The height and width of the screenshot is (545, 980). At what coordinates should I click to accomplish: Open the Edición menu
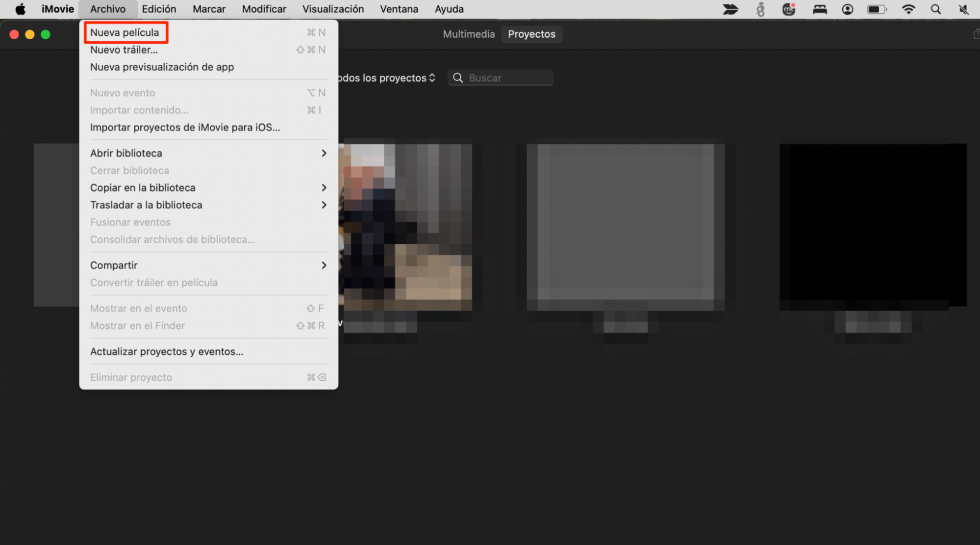pos(159,9)
